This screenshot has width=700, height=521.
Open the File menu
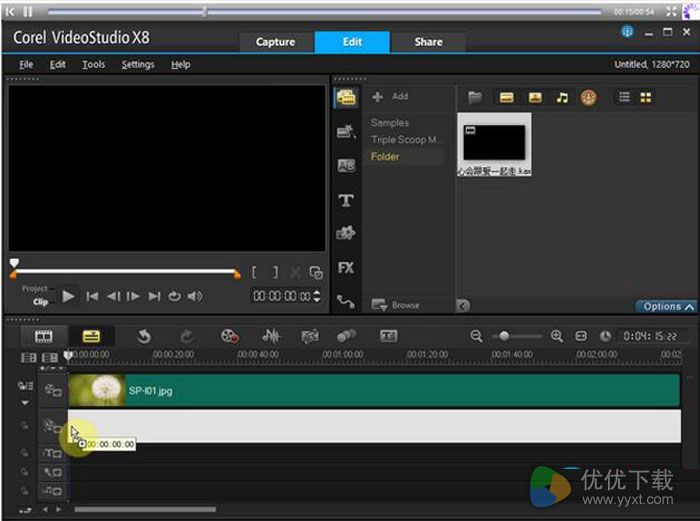point(26,65)
